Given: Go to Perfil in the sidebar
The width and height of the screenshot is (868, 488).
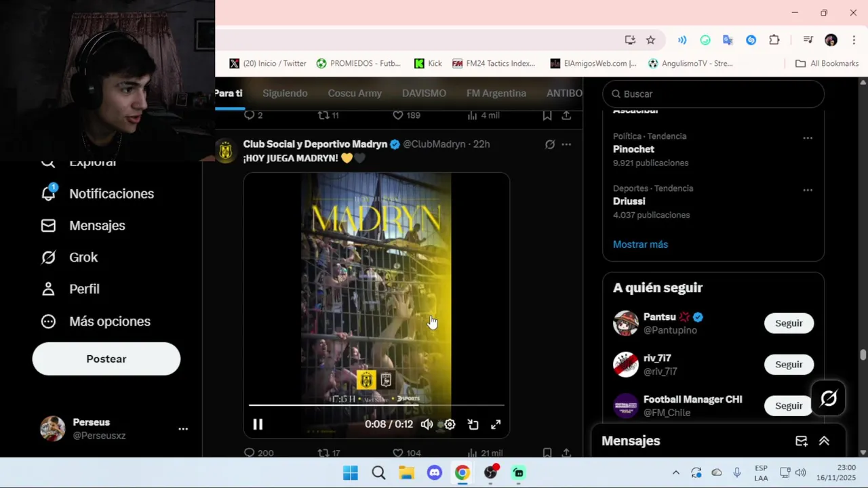Looking at the screenshot, I should (71, 289).
